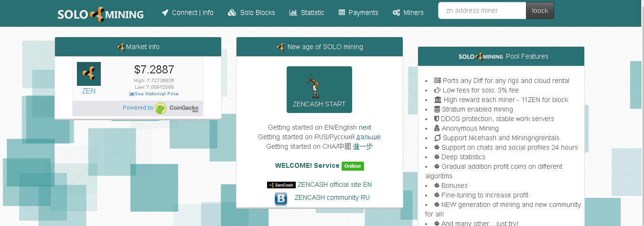Viewport: 644px width, 226px height.
Task: Click the cubes icon beside Solo Blocks
Action: pyautogui.click(x=232, y=12)
